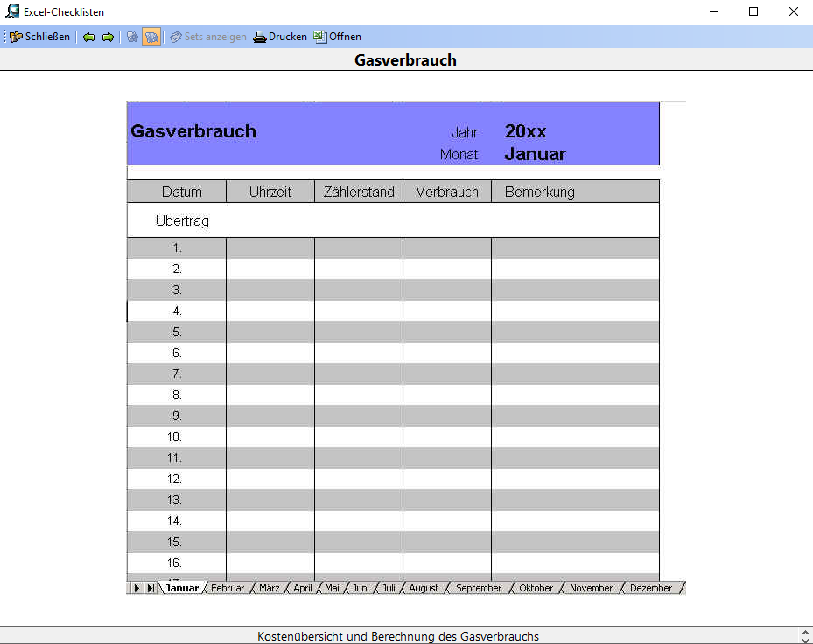Click the Schließen button in the toolbar
813x644 pixels.
tap(40, 37)
